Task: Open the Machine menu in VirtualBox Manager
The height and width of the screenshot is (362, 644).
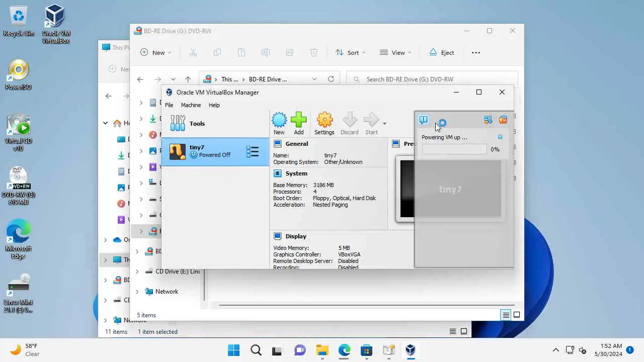Action: [191, 105]
